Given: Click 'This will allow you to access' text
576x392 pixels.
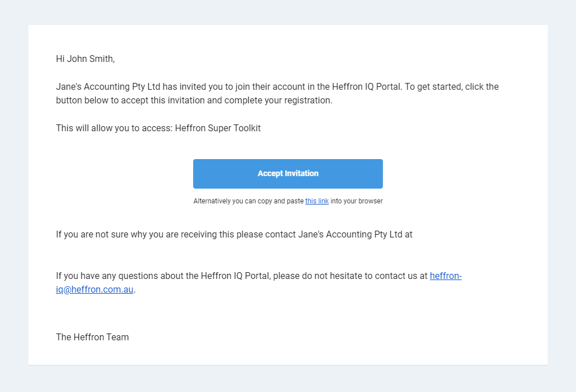Looking at the screenshot, I should click(x=114, y=128).
